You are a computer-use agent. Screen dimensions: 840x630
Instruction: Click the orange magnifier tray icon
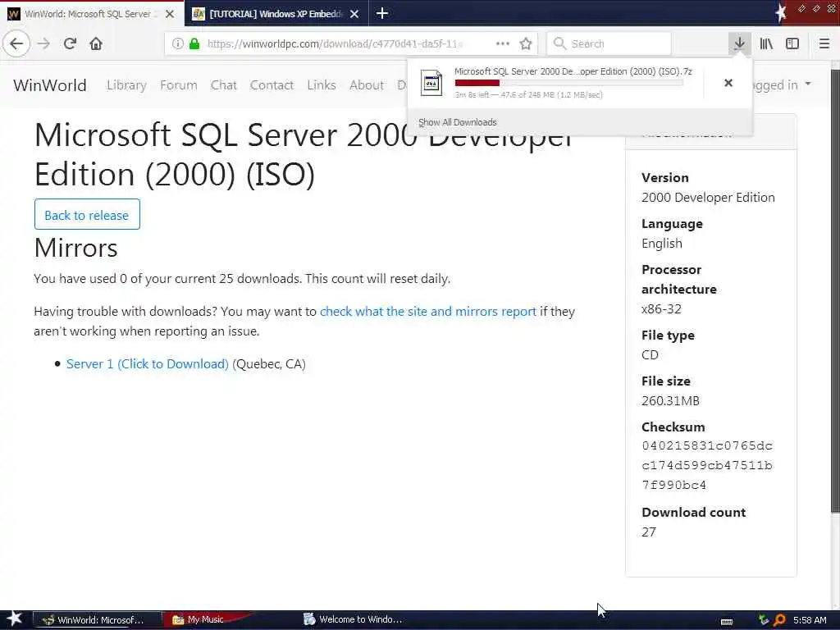click(x=779, y=620)
